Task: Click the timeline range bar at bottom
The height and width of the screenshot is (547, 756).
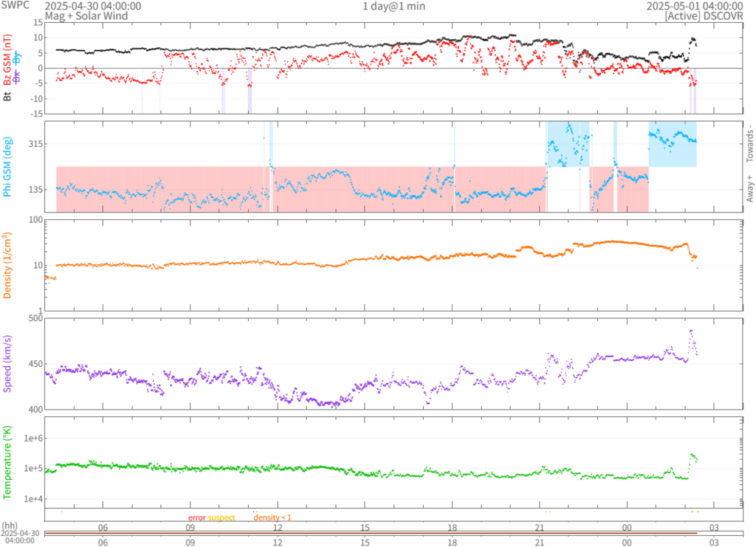Action: click(x=393, y=534)
